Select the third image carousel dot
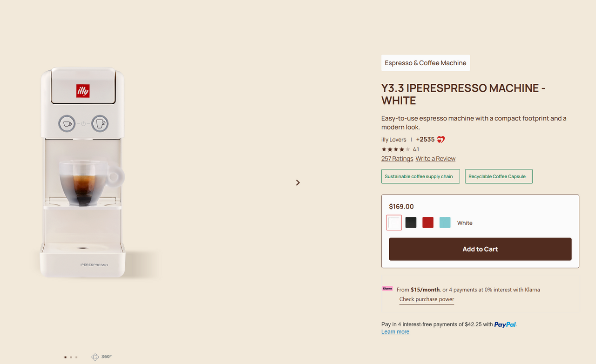 point(76,357)
